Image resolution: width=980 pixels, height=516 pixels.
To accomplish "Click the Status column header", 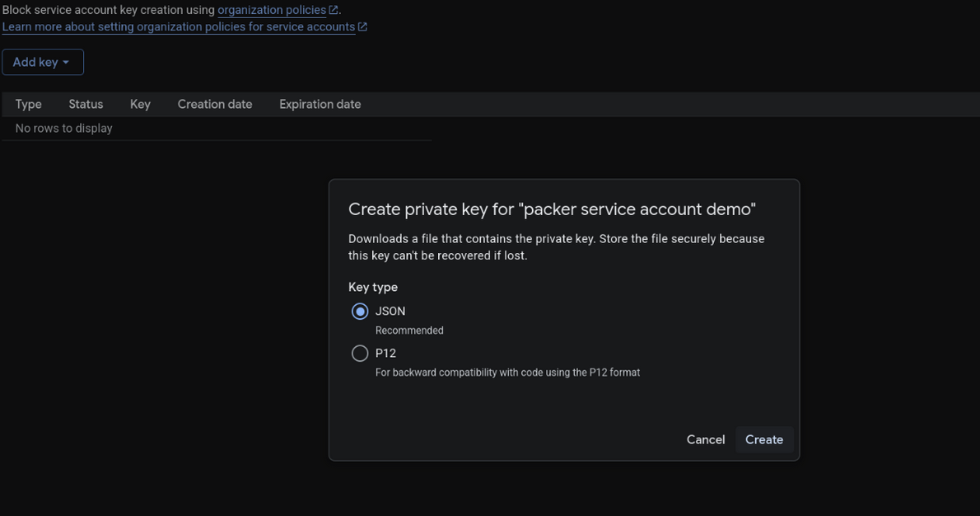I will [86, 104].
